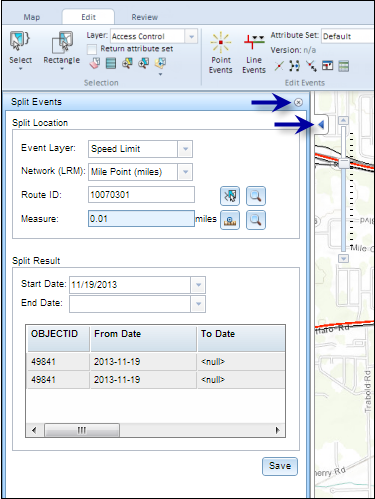Click the Save button
This screenshot has height=499, width=375.
click(280, 466)
